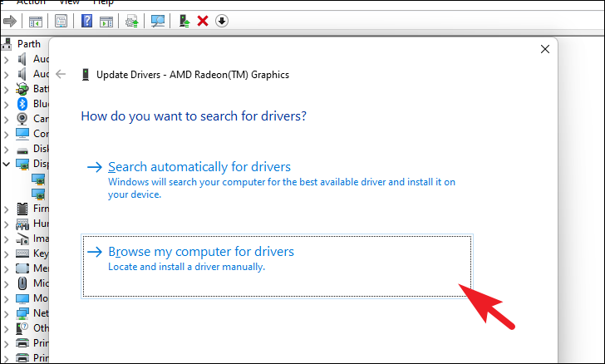
Task: Click the Firmware chip icon
Action: (22, 209)
